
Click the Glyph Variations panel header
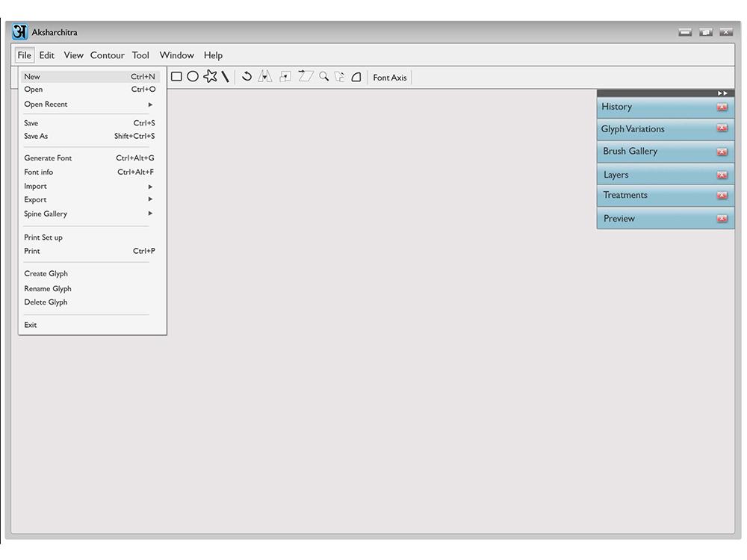click(633, 129)
